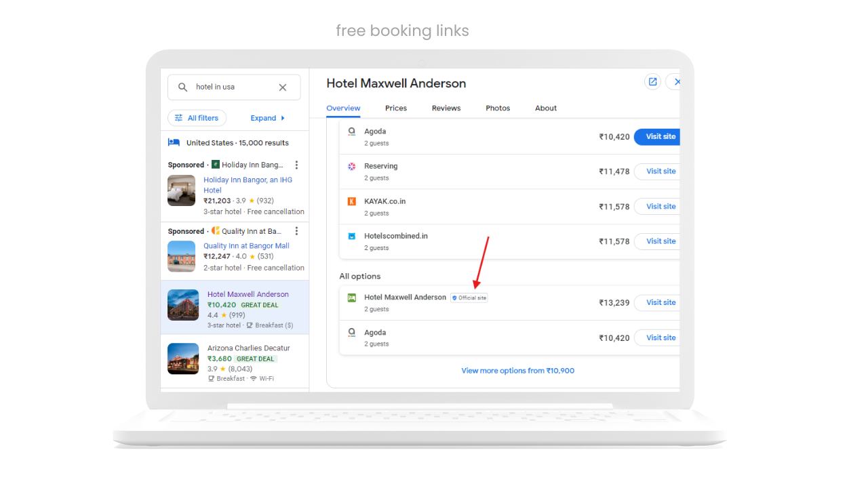The width and height of the screenshot is (868, 488).
Task: Click View more options from ₹10,900
Action: [517, 370]
